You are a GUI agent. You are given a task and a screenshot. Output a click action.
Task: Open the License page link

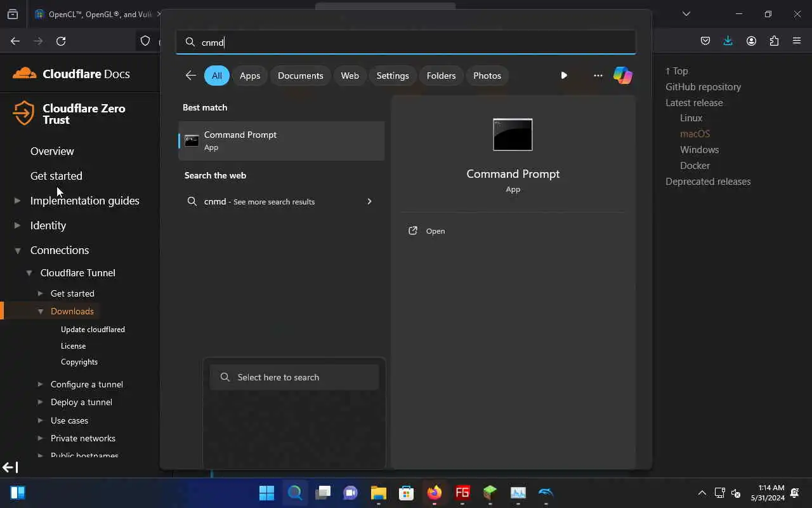[x=73, y=346]
